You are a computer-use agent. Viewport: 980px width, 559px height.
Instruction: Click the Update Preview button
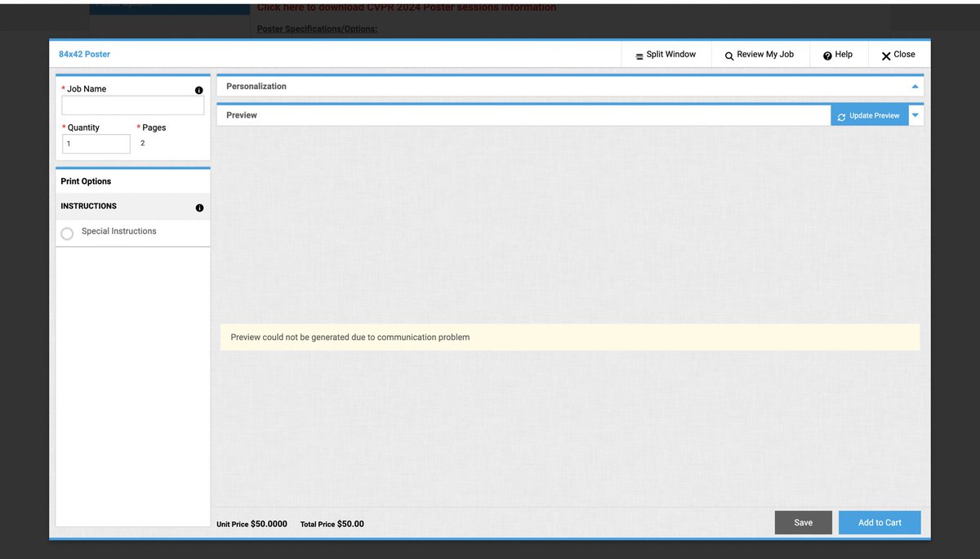tap(869, 115)
